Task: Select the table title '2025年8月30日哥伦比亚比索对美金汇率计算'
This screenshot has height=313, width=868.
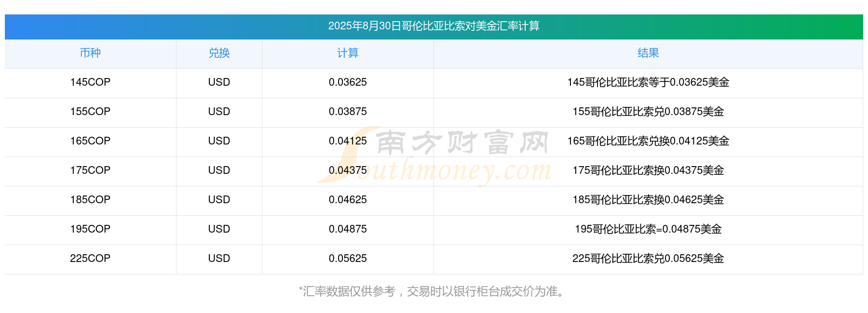Action: (434, 26)
